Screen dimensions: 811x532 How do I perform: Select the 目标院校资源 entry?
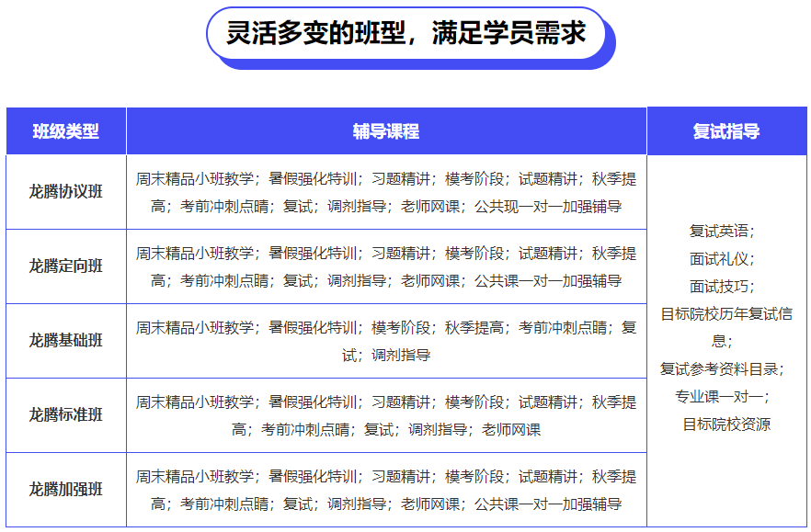tap(725, 424)
